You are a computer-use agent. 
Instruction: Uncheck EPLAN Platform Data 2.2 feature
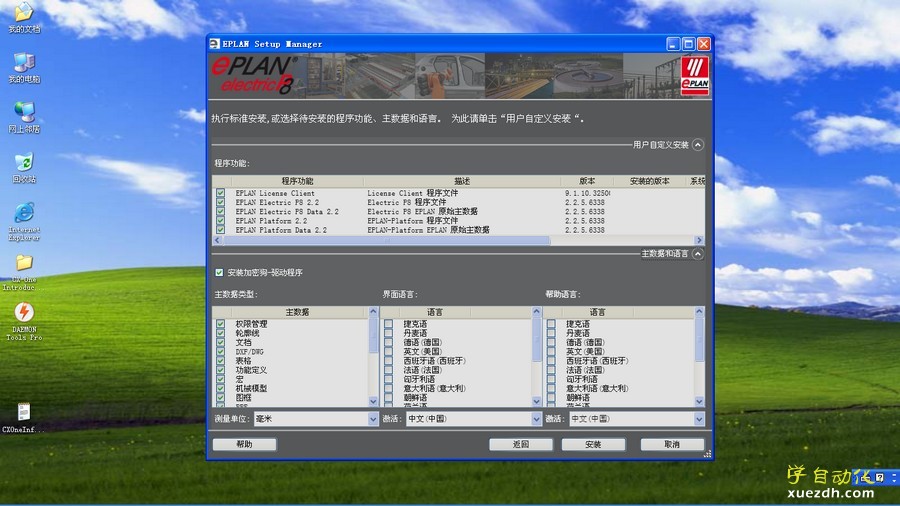tap(220, 230)
